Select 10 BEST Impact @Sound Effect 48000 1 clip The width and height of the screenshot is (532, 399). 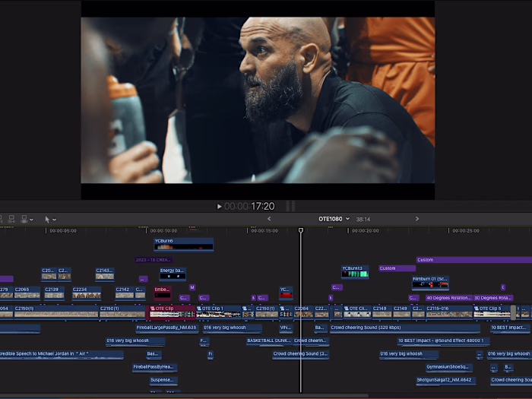(x=443, y=341)
